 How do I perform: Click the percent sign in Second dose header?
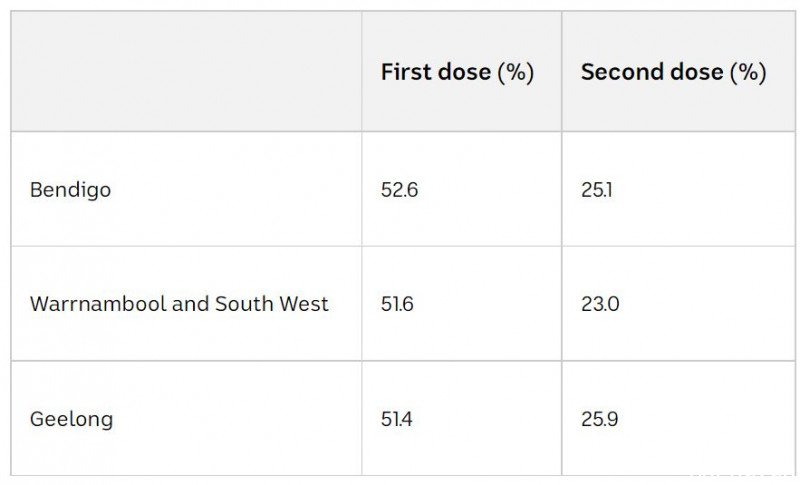748,72
